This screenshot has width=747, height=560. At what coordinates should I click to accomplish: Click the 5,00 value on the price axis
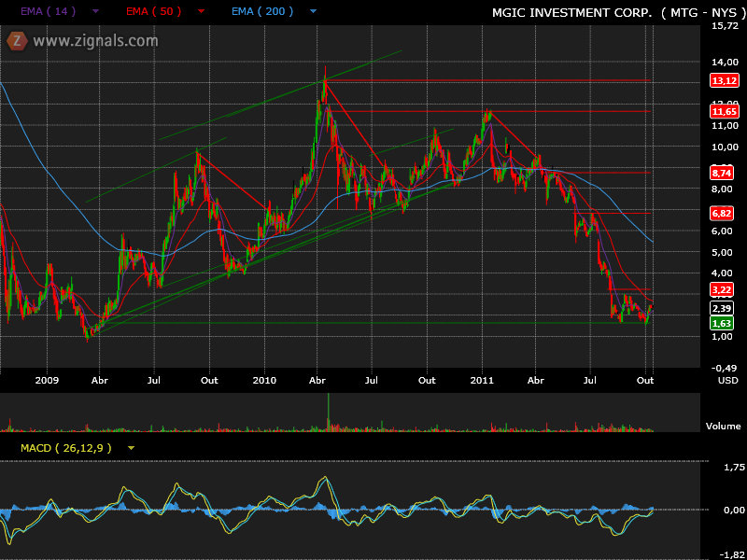coord(722,252)
